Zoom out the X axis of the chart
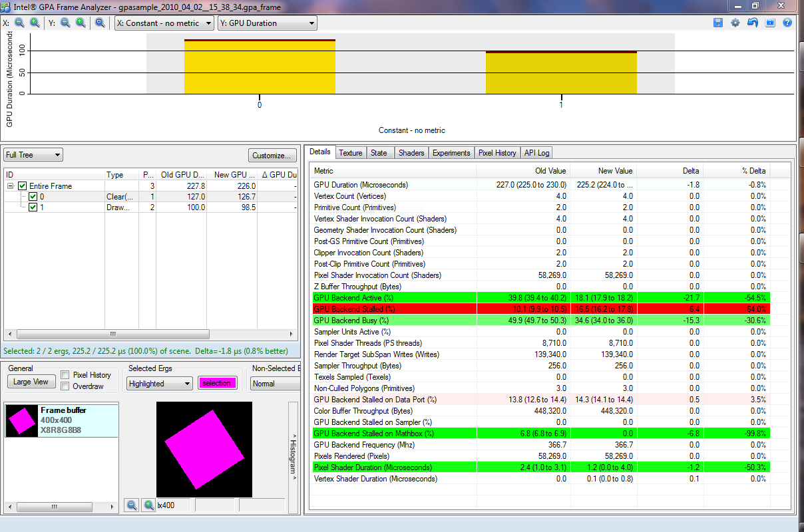The height and width of the screenshot is (532, 804). 19,22
